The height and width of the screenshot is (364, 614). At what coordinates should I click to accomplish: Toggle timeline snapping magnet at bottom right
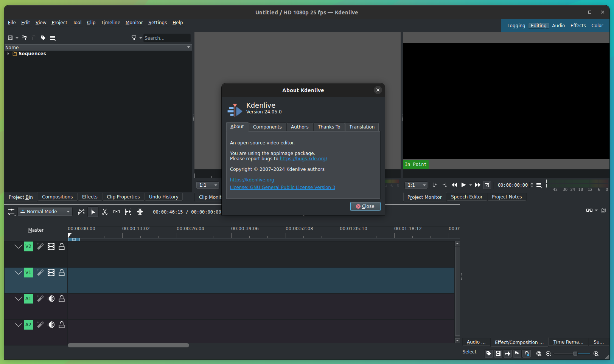click(527, 353)
